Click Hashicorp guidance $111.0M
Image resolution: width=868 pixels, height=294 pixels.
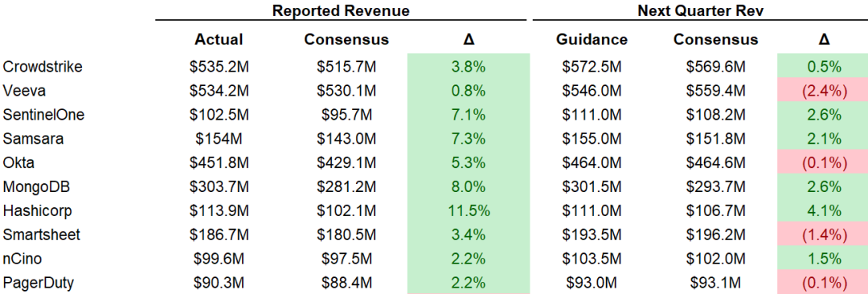pyautogui.click(x=592, y=211)
